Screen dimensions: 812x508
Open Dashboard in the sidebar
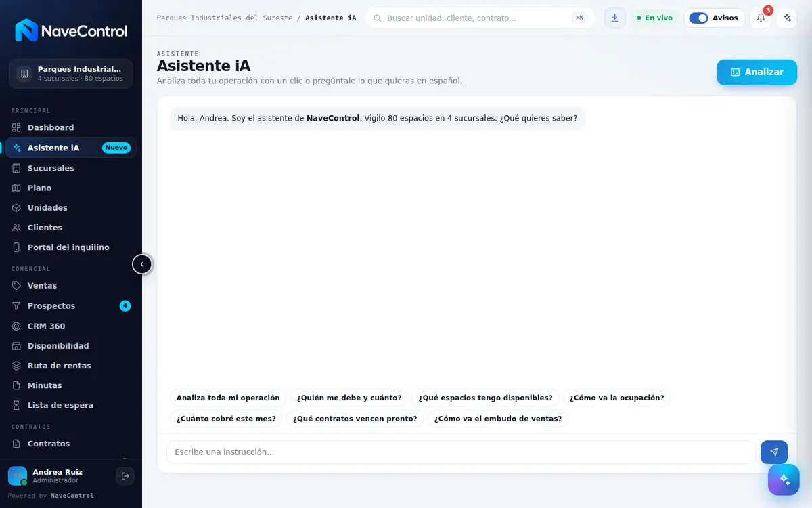(71, 127)
